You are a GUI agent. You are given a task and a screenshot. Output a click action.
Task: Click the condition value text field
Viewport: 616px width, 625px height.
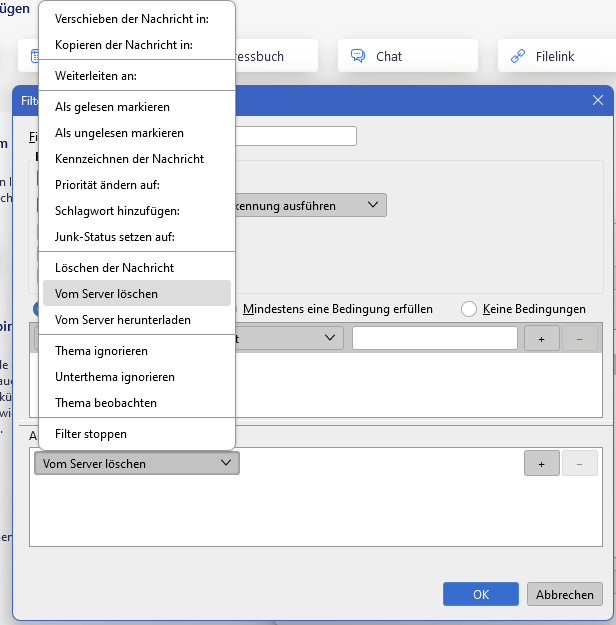click(435, 338)
